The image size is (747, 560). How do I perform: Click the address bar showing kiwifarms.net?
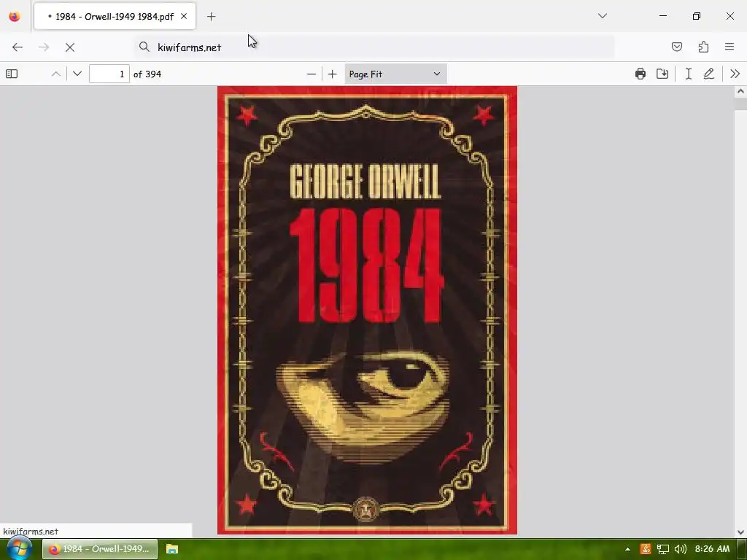click(x=374, y=47)
